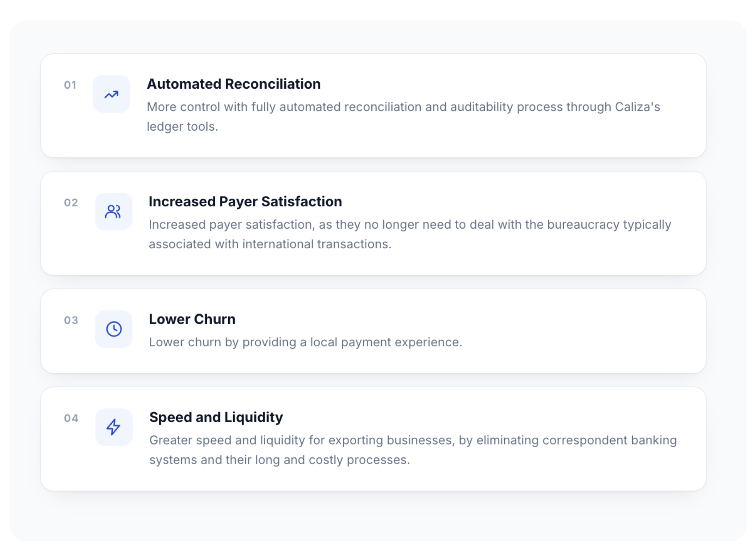Click the local payment experience description

305,342
